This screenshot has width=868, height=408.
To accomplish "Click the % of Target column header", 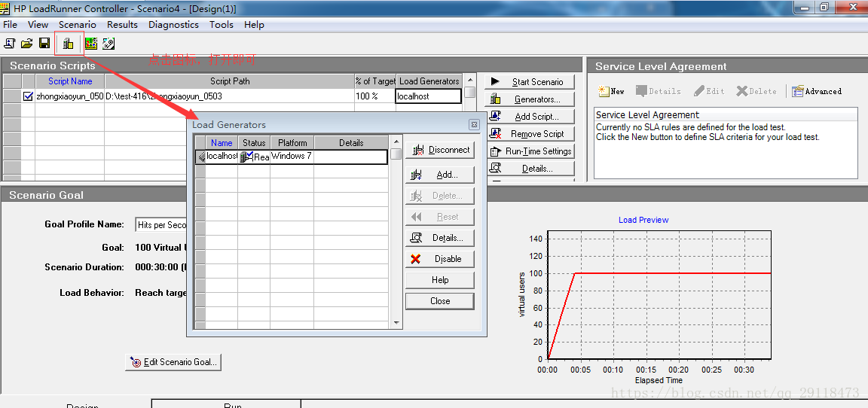I will tap(375, 81).
